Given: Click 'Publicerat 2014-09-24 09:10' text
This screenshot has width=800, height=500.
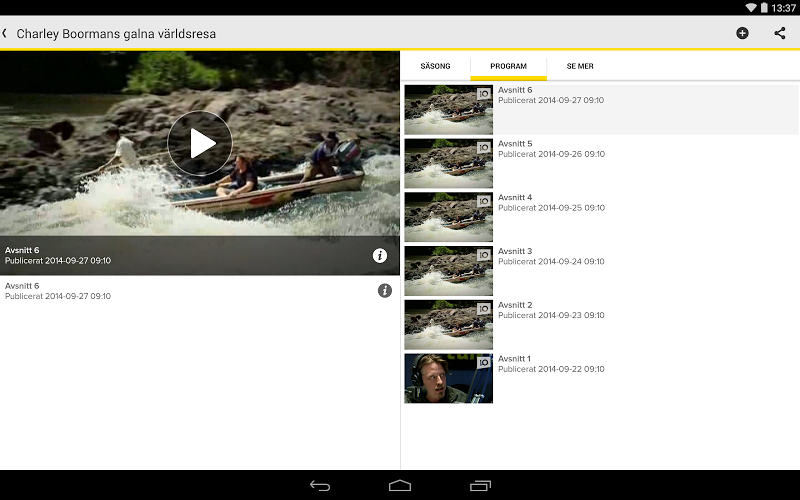Looking at the screenshot, I should (x=552, y=262).
